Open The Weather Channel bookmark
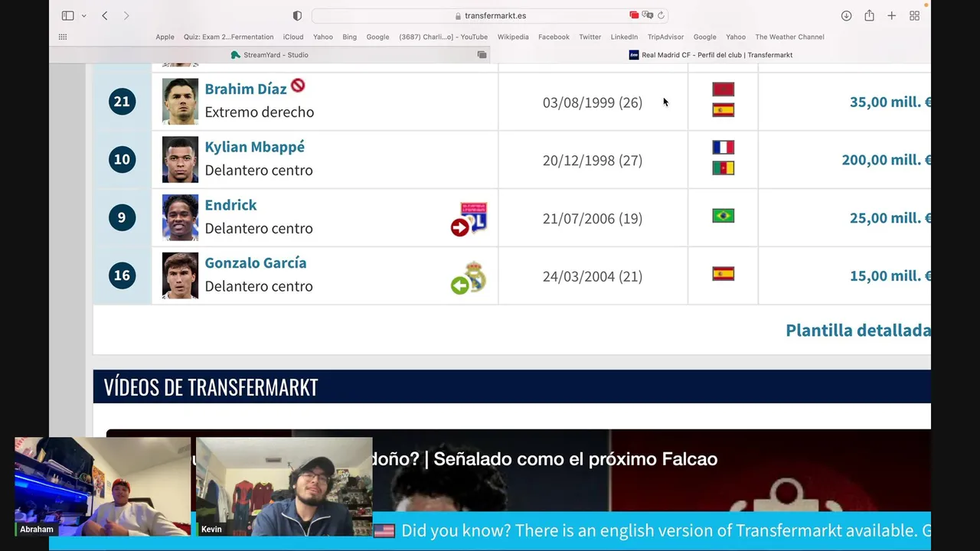The height and width of the screenshot is (551, 980). tap(789, 37)
